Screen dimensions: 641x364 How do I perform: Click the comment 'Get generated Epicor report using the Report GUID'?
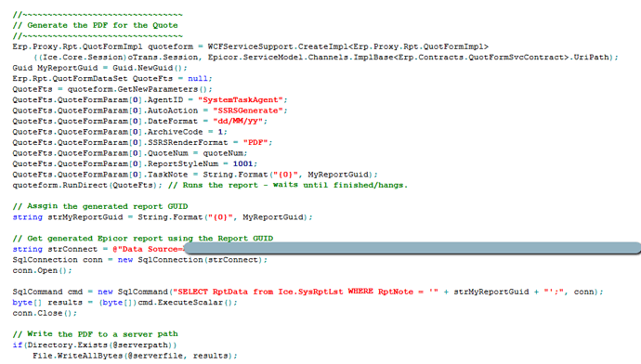[143, 238]
